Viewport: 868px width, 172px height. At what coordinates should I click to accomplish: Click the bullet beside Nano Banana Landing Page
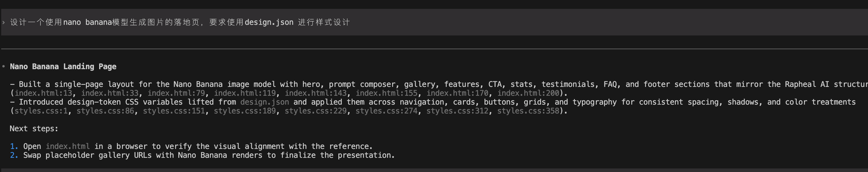pyautogui.click(x=3, y=66)
